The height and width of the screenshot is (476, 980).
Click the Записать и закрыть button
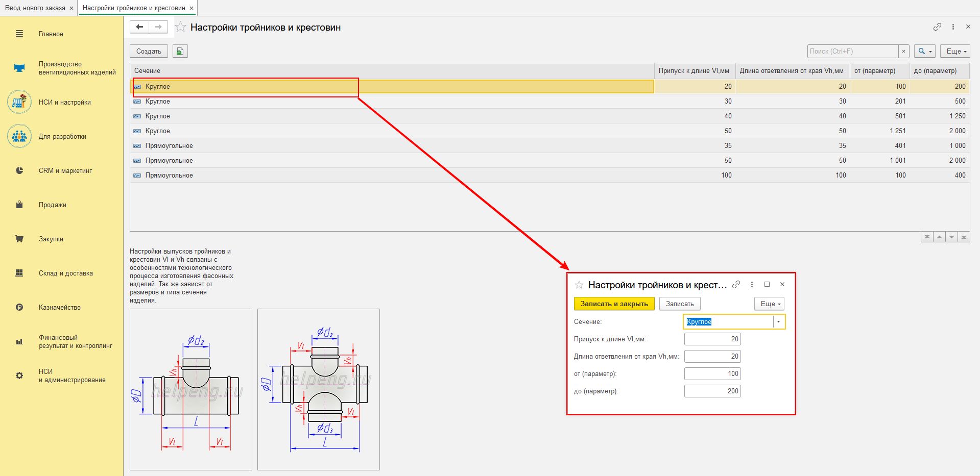pyautogui.click(x=614, y=304)
